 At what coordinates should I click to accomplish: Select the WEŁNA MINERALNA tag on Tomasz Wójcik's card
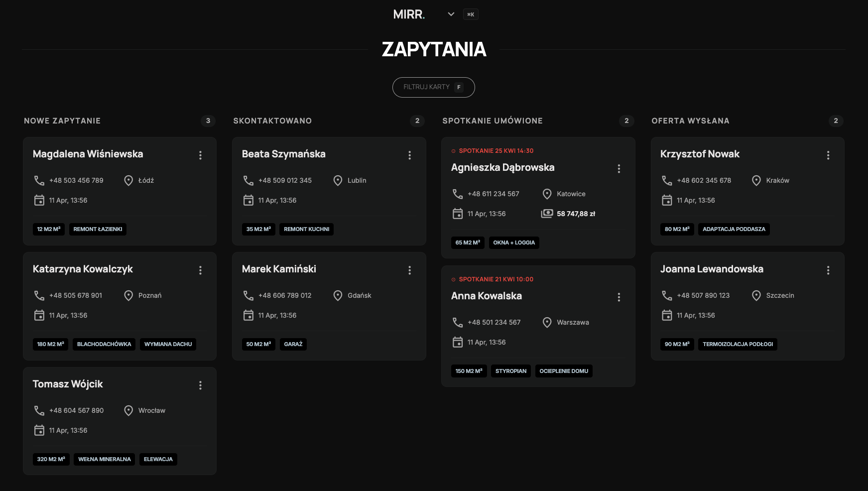point(104,459)
